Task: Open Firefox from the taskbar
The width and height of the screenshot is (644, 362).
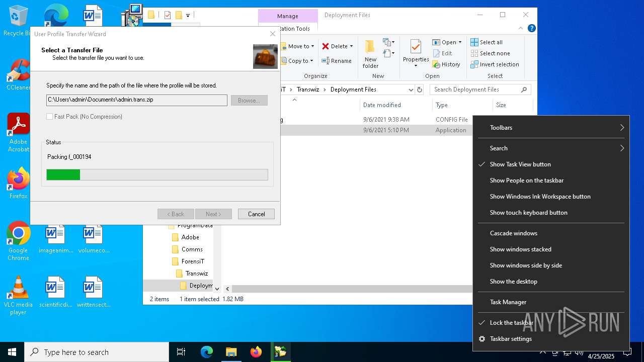Action: pyautogui.click(x=256, y=352)
